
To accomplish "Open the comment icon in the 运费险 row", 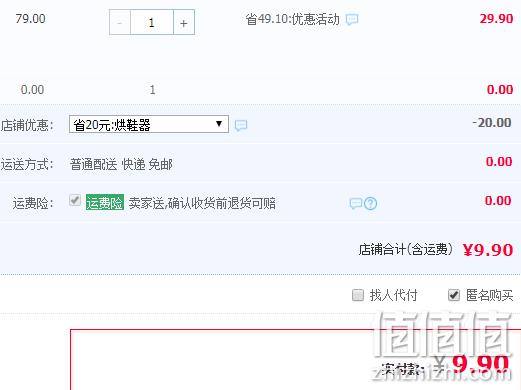I will click(356, 203).
